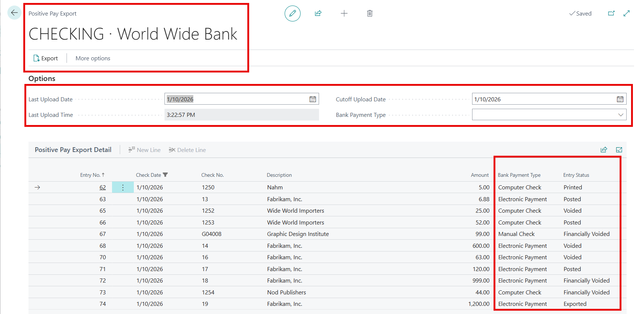Click the Export action
Viewport: 644px width, 314px height.
[46, 58]
